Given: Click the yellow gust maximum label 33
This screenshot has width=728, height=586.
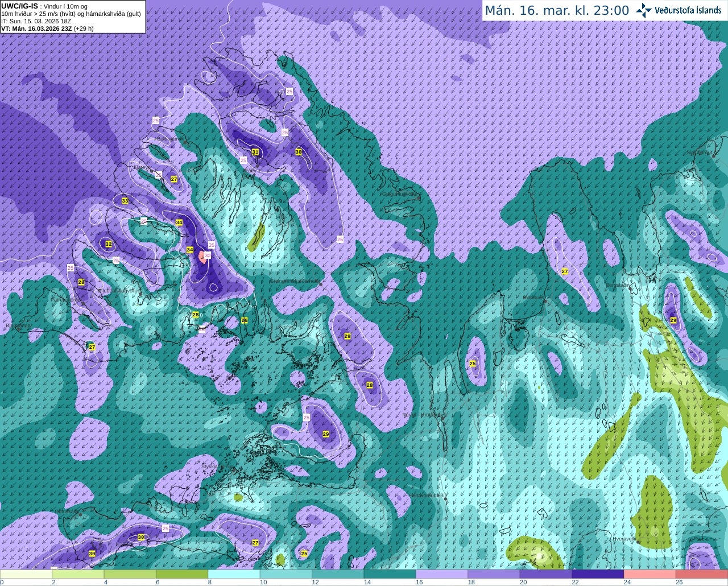Looking at the screenshot, I should [x=125, y=201].
